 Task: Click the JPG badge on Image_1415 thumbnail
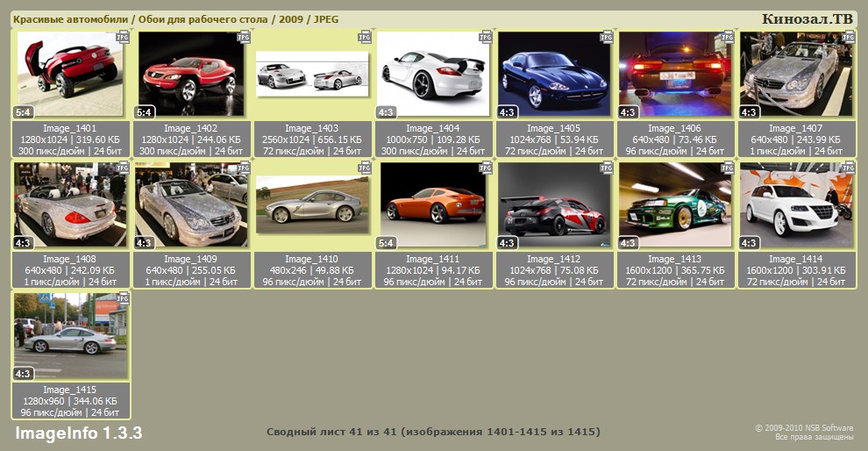(x=123, y=298)
